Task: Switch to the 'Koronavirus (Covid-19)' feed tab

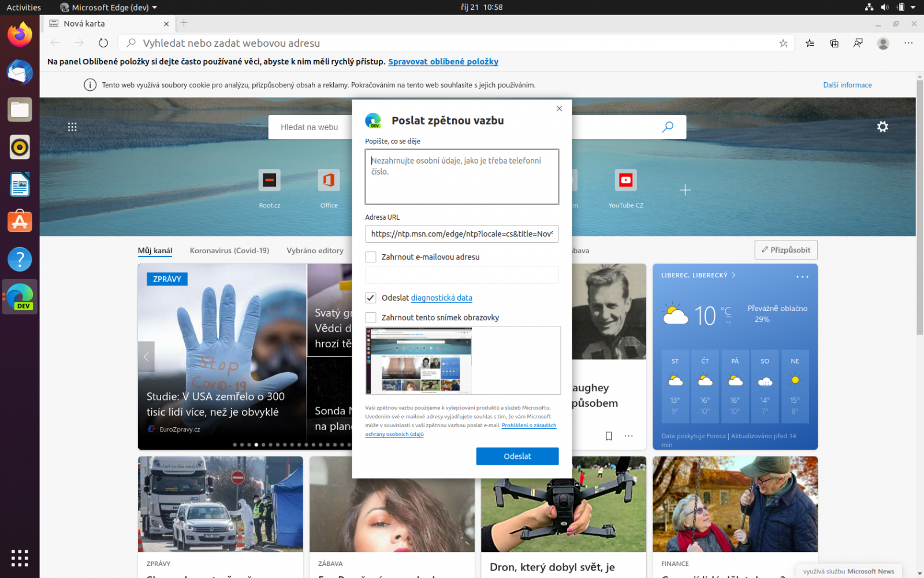Action: tap(229, 250)
